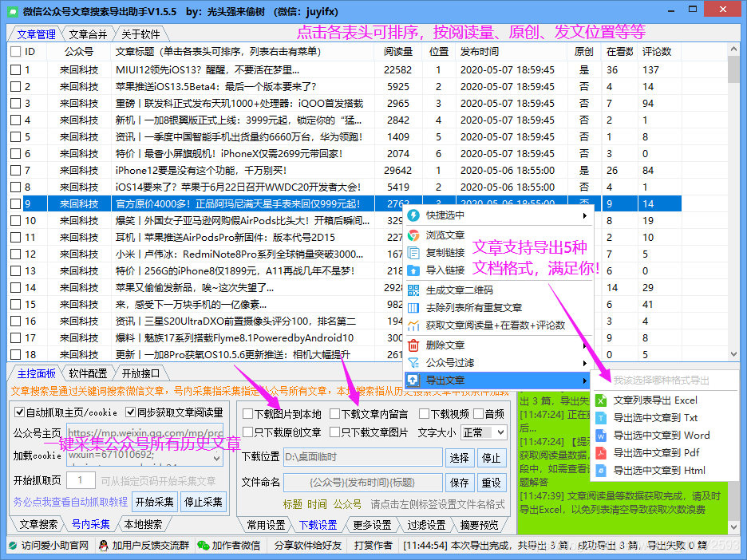Click the funnel icon for 公众号过滤
This screenshot has width=747, height=560.
[413, 362]
